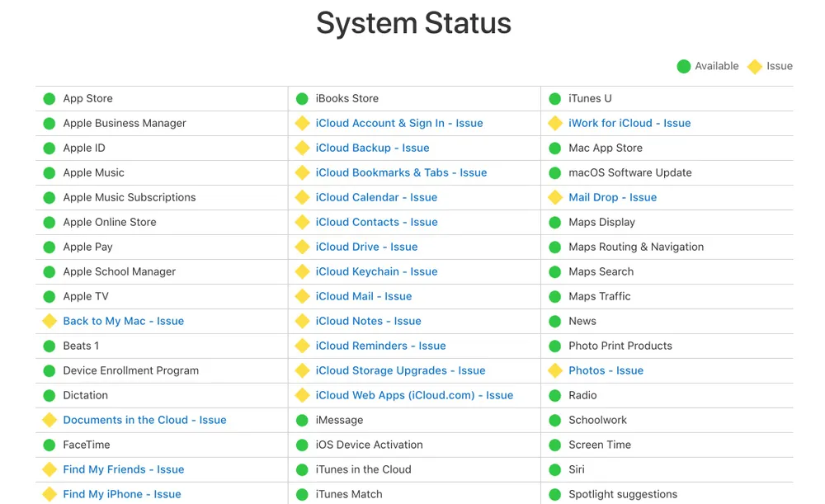
Task: Open the iWork for iCloud issue link
Action: pos(629,123)
